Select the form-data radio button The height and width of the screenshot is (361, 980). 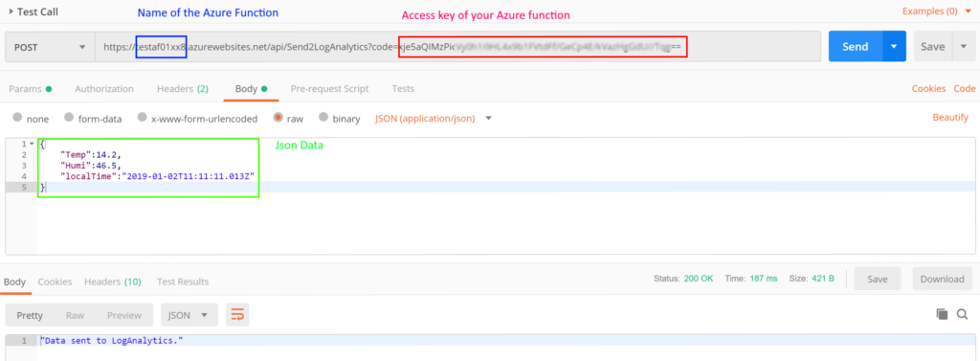69,118
